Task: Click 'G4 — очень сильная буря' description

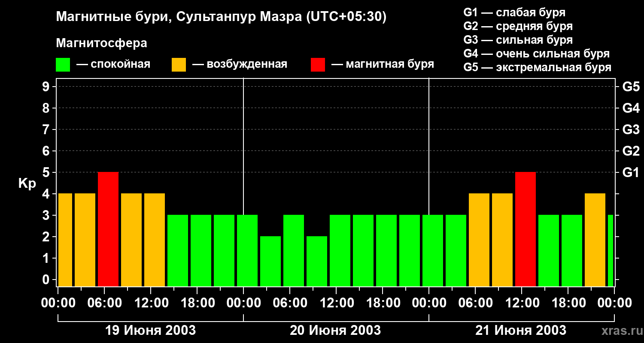Action: coord(537,54)
